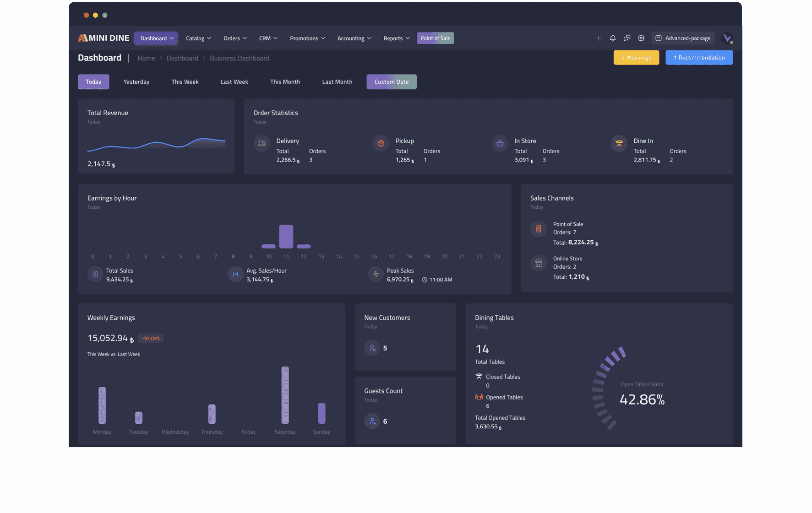Click Business Dashboard breadcrumb
Screen dimensions: 812x513
[240, 58]
